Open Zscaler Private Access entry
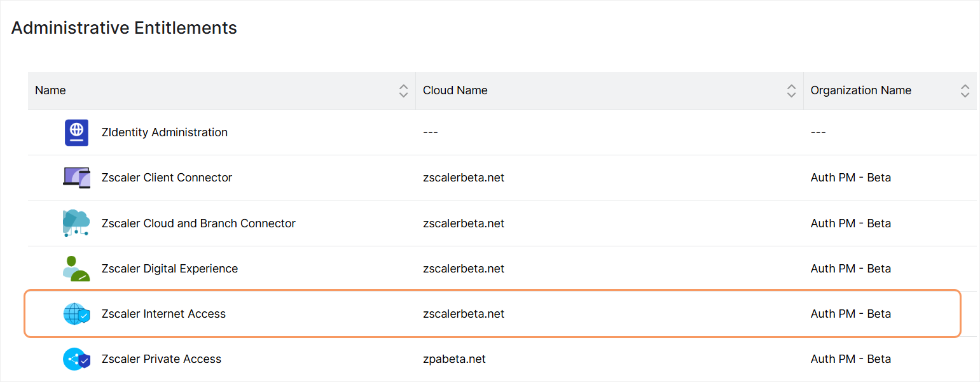Image resolution: width=980 pixels, height=382 pixels. tap(161, 359)
